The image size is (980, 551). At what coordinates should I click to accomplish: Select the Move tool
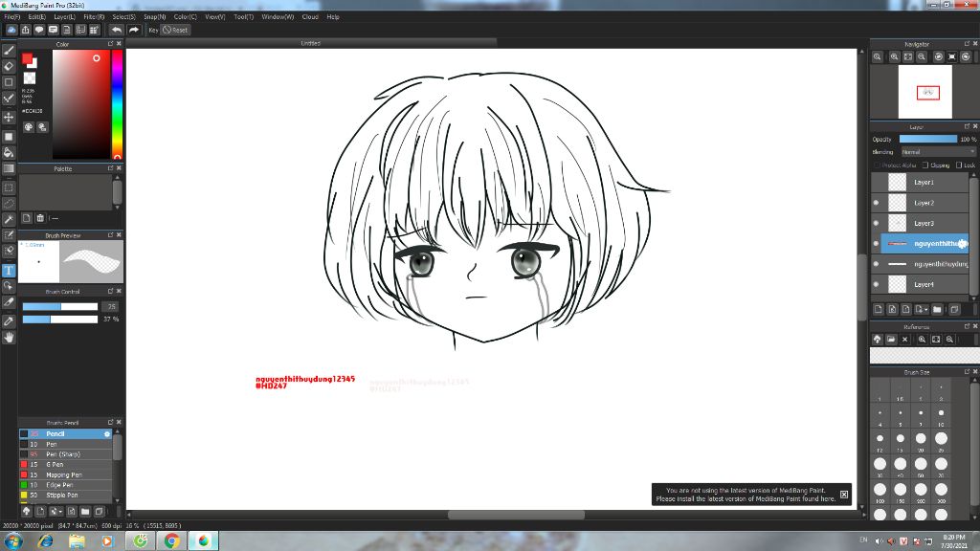9,117
